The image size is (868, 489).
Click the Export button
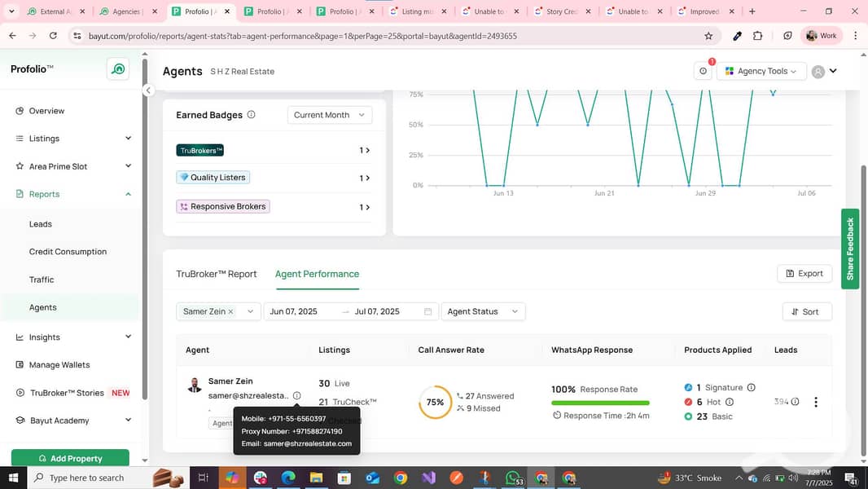804,274
